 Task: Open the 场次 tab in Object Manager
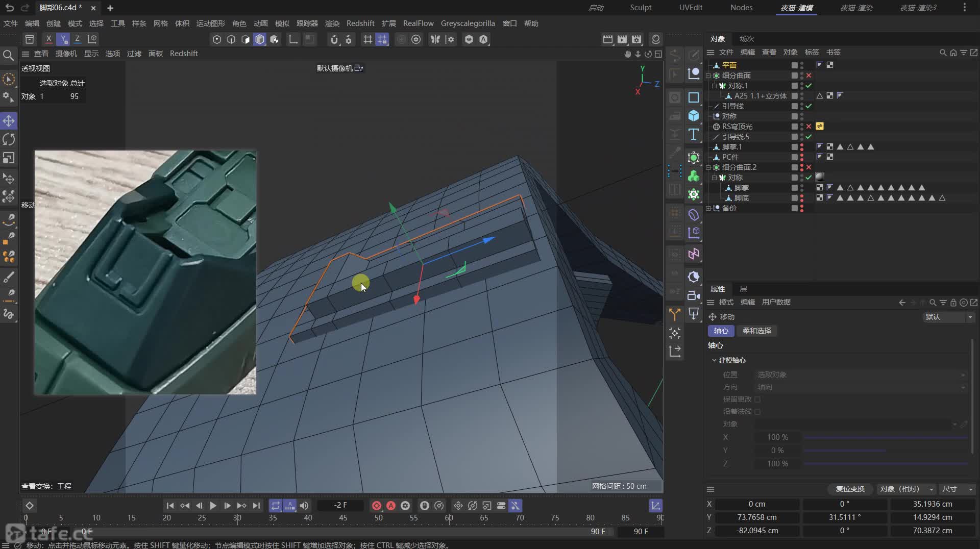pos(747,39)
